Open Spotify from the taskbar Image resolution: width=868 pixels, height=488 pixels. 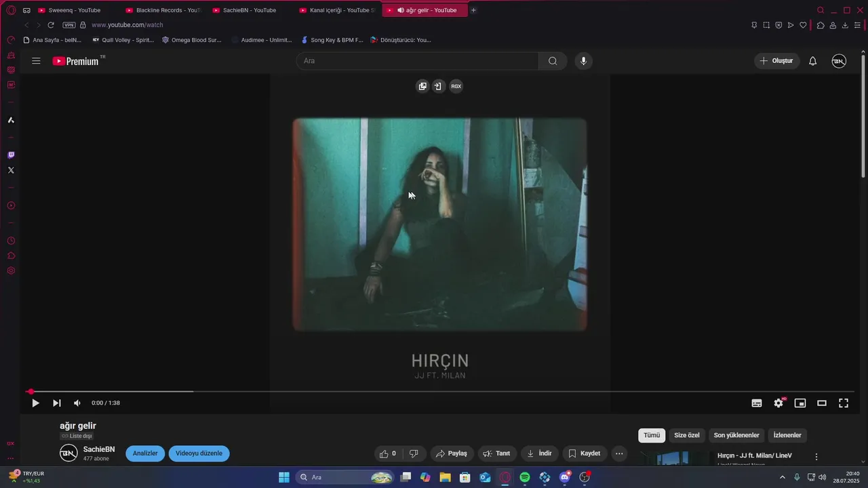[525, 477]
